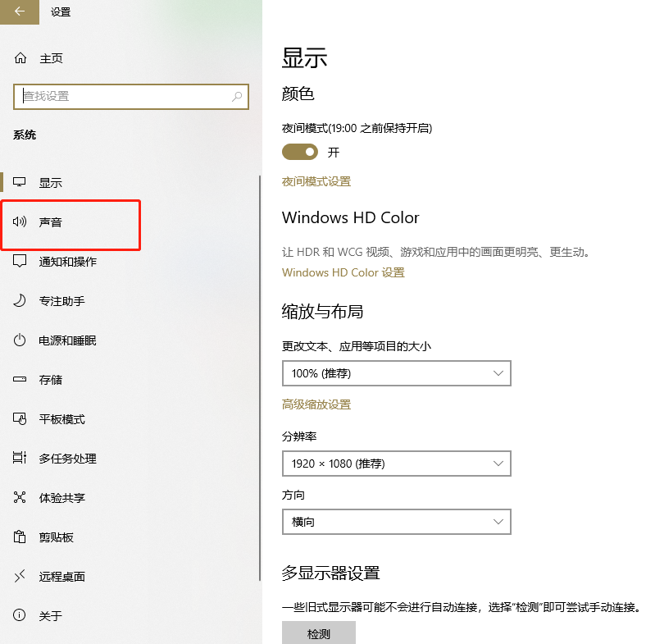Expand the orientation (横向) dropdown
The width and height of the screenshot is (646, 644).
pyautogui.click(x=396, y=522)
